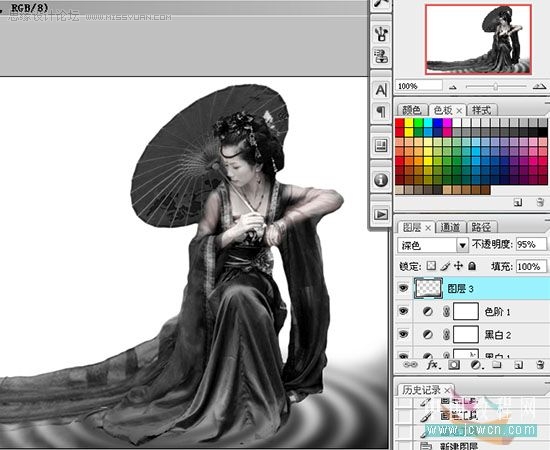Image resolution: width=550 pixels, height=450 pixels.
Task: Click the Navigator zoom field 100%
Action: pyautogui.click(x=419, y=86)
